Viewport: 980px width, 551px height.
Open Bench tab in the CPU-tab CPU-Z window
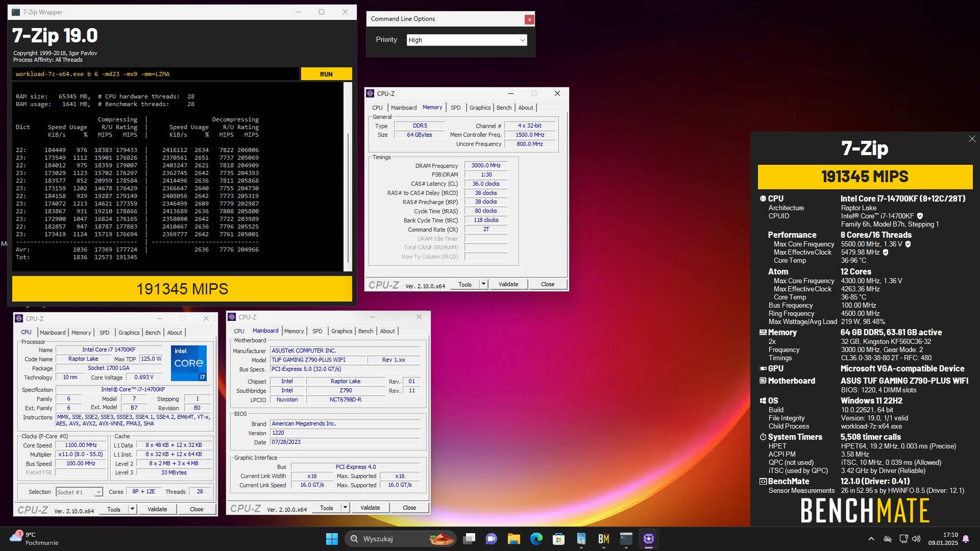point(153,333)
